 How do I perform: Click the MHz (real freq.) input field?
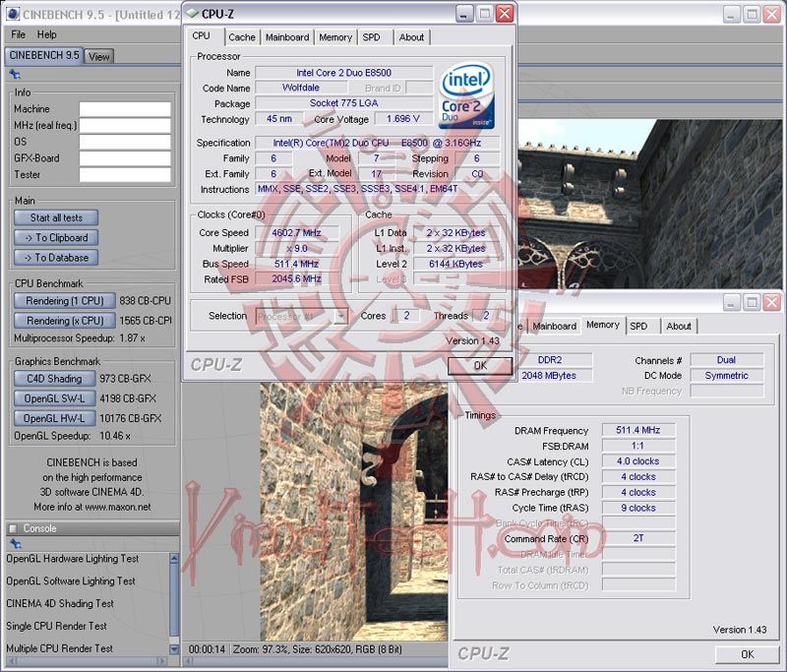coord(125,126)
